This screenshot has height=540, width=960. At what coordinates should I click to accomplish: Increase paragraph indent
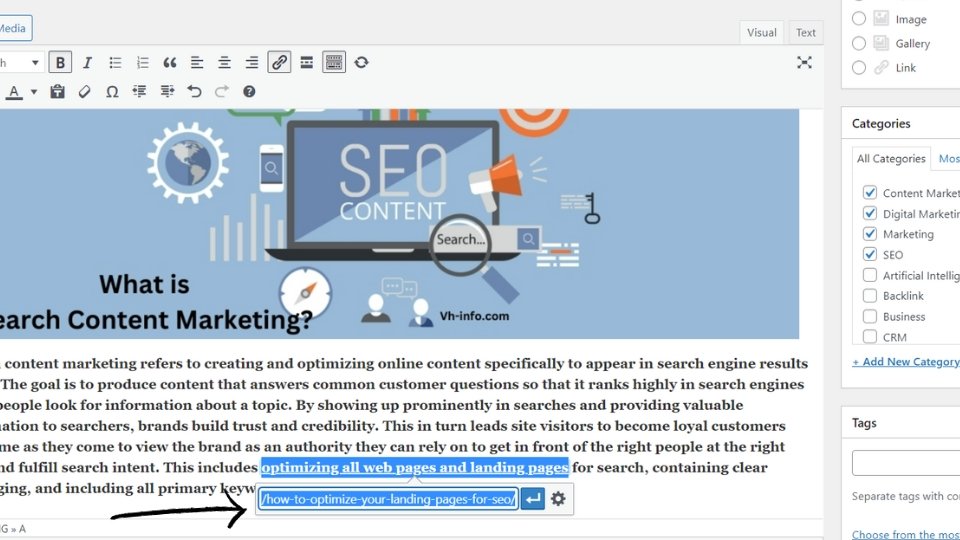point(167,92)
